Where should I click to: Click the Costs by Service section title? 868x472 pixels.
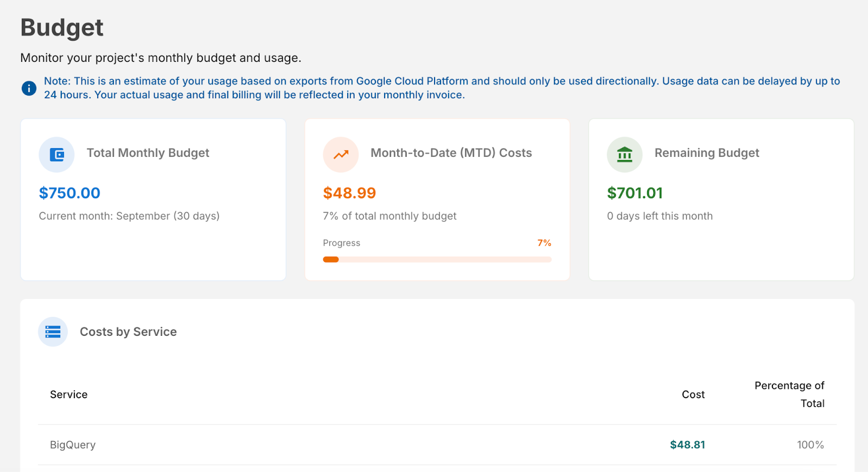click(x=128, y=331)
